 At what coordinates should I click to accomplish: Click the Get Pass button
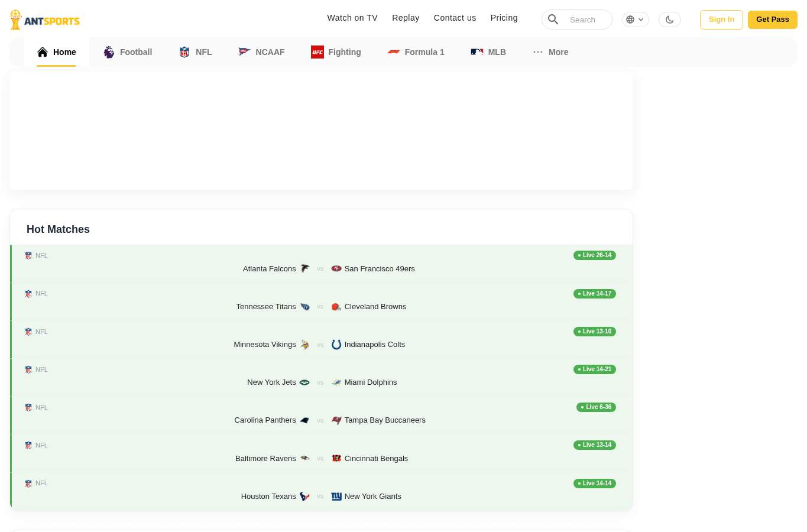pyautogui.click(x=772, y=20)
